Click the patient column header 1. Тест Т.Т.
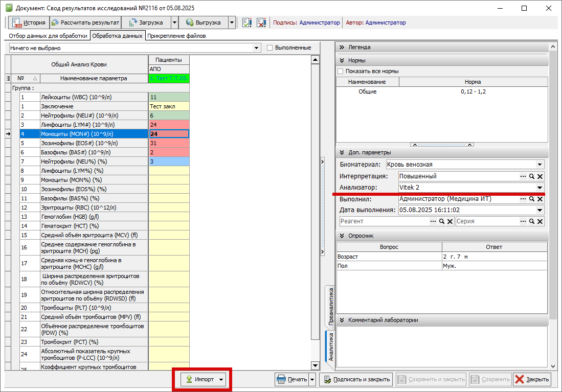 (169, 78)
